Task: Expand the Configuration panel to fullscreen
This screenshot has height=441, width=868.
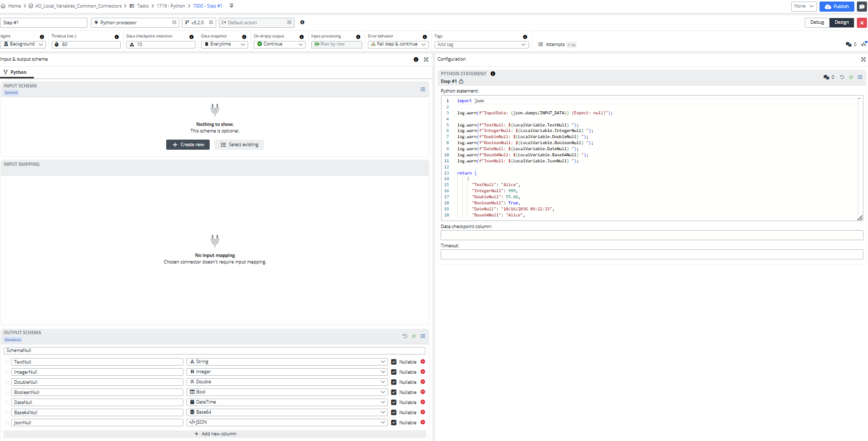Action: coord(863,59)
